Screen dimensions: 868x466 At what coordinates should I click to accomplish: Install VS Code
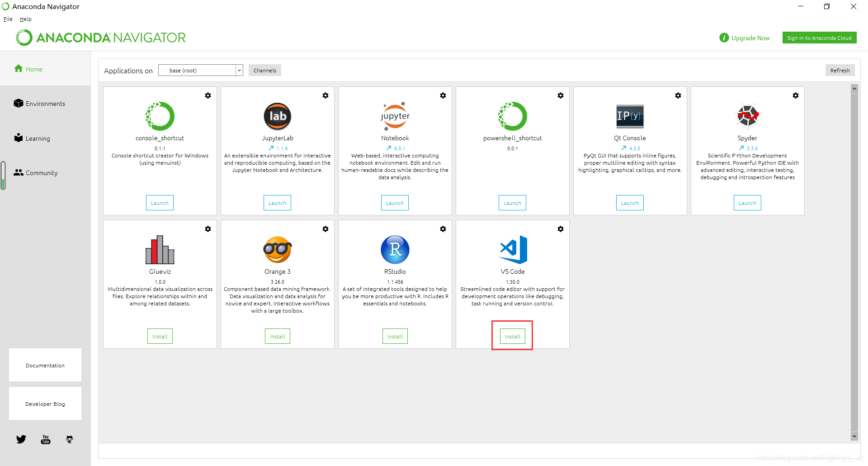(513, 336)
